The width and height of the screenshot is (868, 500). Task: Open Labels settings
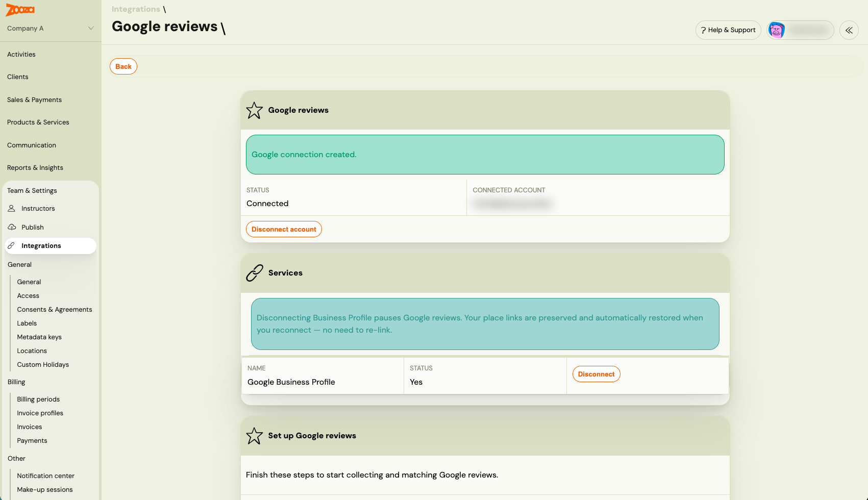point(27,323)
